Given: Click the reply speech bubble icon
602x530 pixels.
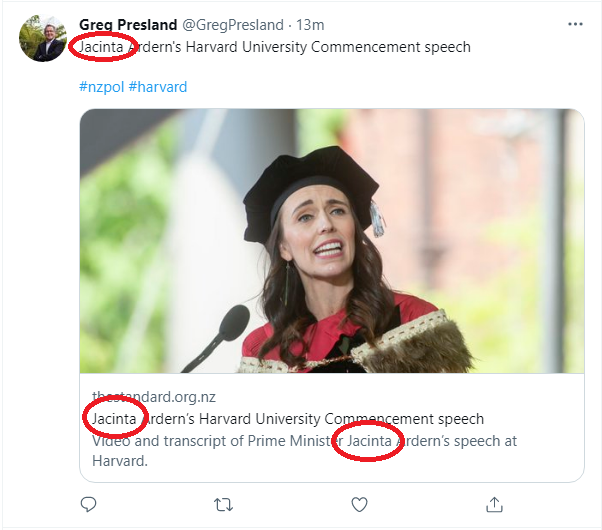Looking at the screenshot, I should tap(88, 503).
